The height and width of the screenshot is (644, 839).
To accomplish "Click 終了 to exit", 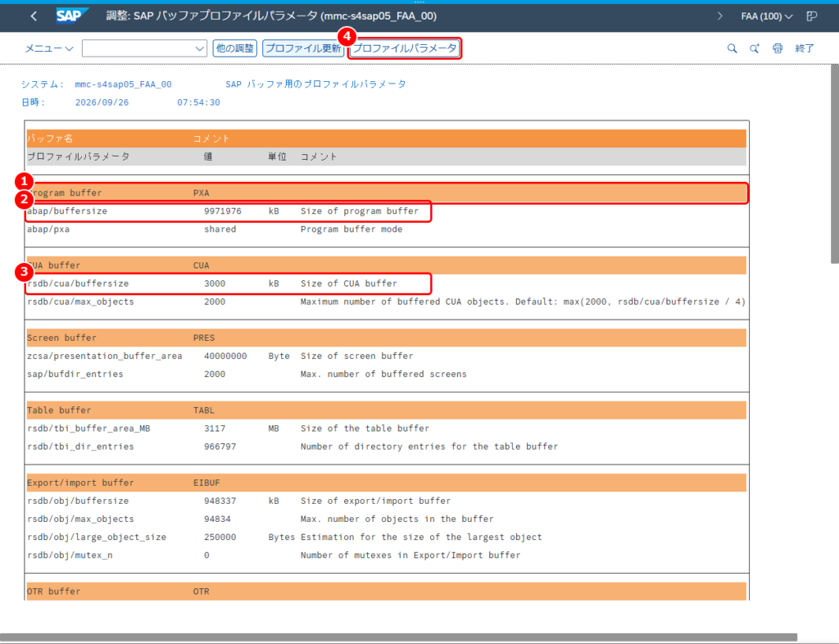I will [x=805, y=48].
